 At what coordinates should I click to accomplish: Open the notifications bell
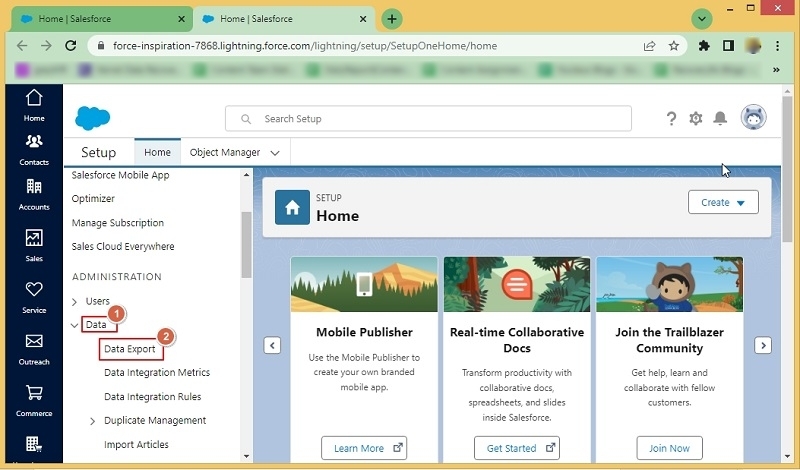point(720,118)
